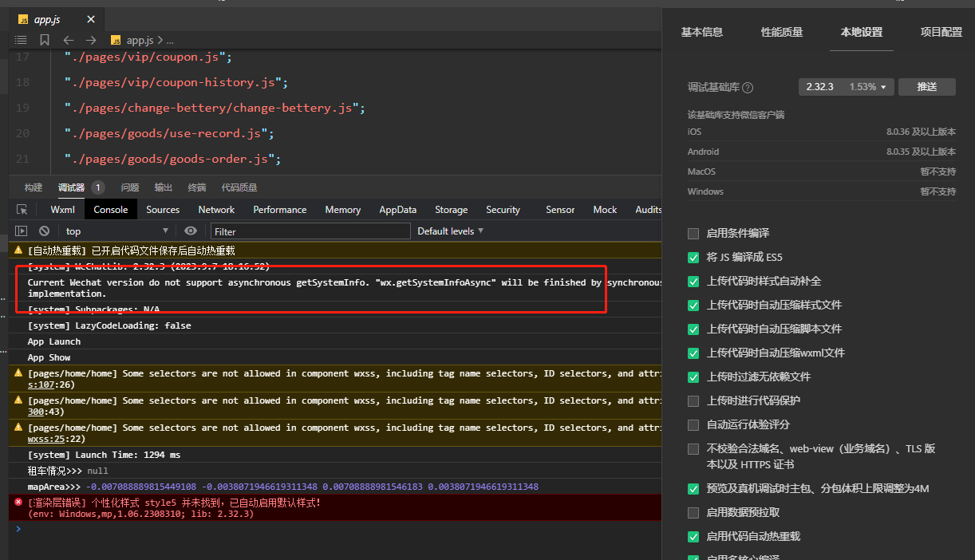The width and height of the screenshot is (975, 560).
Task: Open the top context selector dropdown
Action: (x=116, y=231)
